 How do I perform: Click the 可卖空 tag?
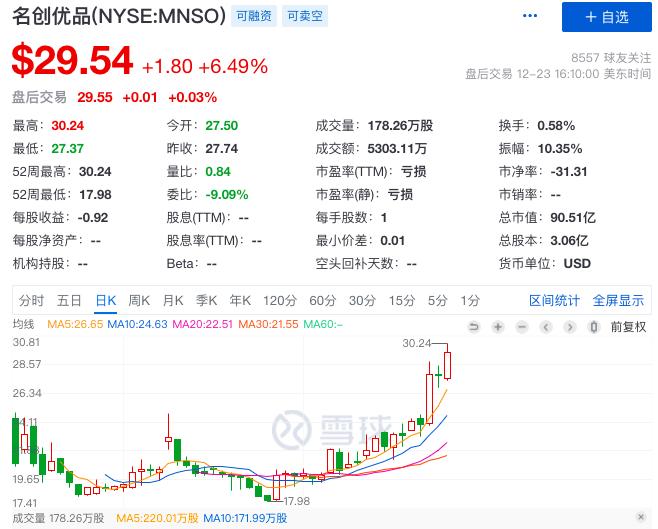pyautogui.click(x=305, y=16)
